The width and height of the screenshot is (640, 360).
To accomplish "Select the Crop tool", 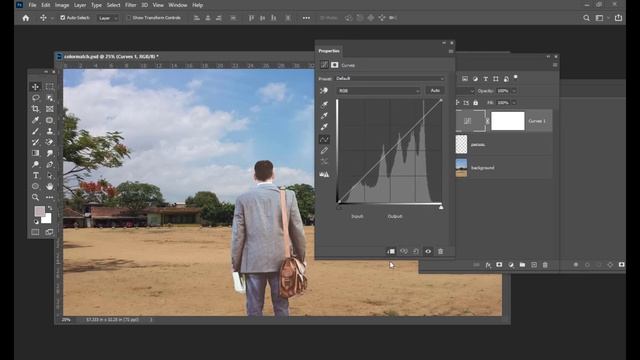I will [36, 109].
